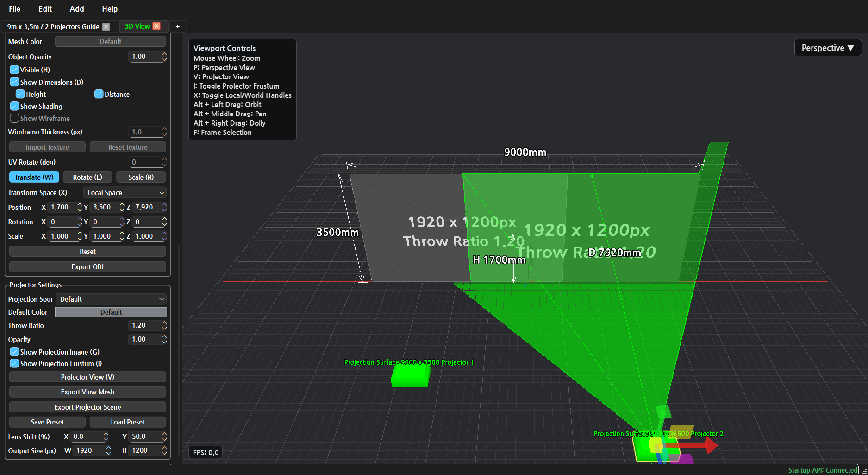Click the 3500mm height dimension label
The width and height of the screenshot is (868, 475).
[337, 232]
